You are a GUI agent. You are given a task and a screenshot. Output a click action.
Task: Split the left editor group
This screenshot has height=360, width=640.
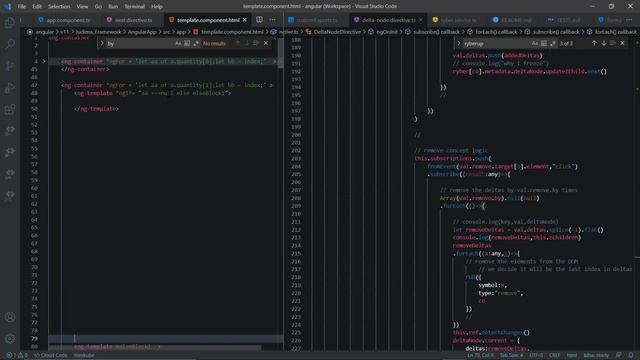pos(259,20)
